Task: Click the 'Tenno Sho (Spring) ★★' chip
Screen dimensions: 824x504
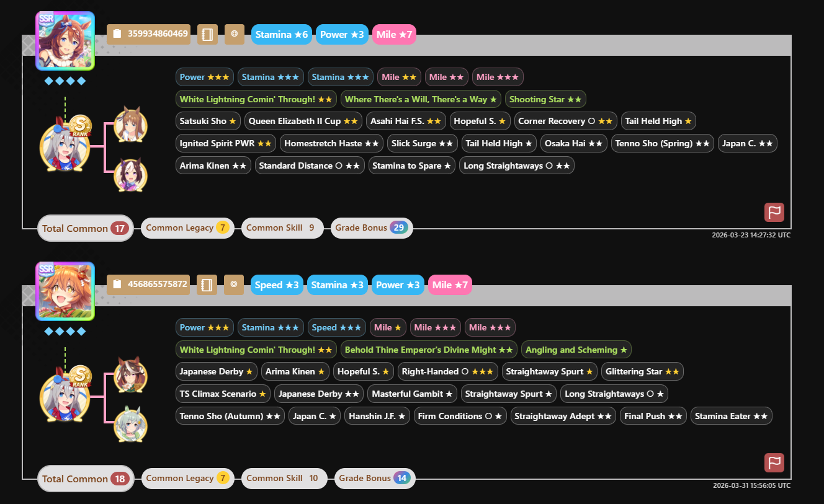Action: click(x=663, y=144)
